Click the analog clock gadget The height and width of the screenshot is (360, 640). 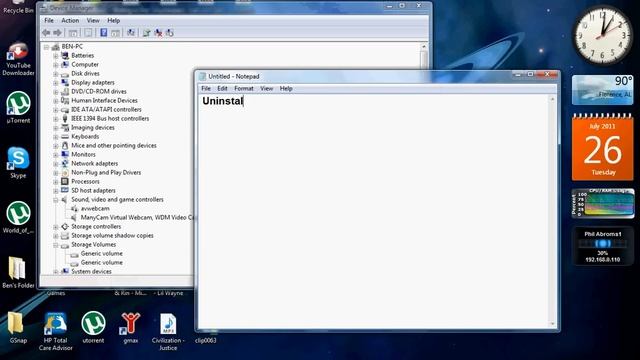(602, 36)
